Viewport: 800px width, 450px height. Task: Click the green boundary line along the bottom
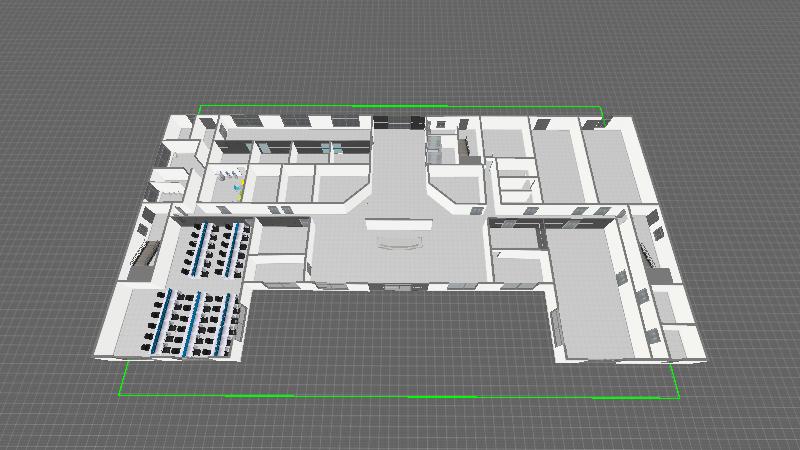(x=400, y=396)
